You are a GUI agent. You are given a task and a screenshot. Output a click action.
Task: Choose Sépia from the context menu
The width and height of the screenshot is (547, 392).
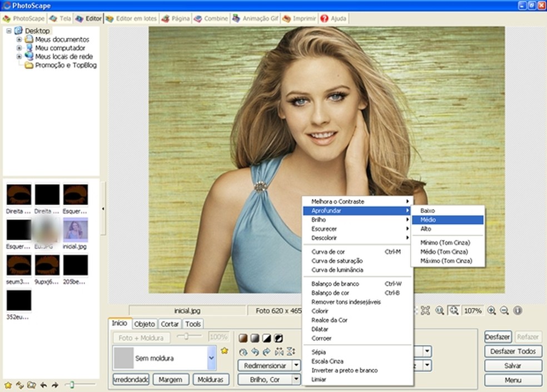pos(319,352)
